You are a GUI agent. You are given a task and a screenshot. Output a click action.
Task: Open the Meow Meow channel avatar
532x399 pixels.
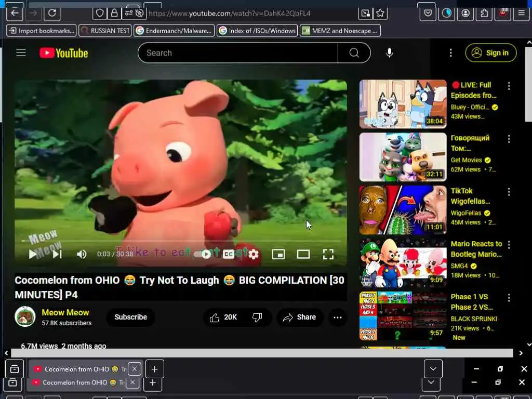pos(25,316)
